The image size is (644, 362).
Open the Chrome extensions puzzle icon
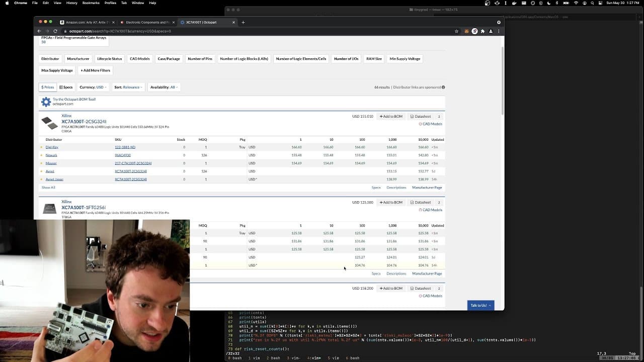(x=482, y=31)
